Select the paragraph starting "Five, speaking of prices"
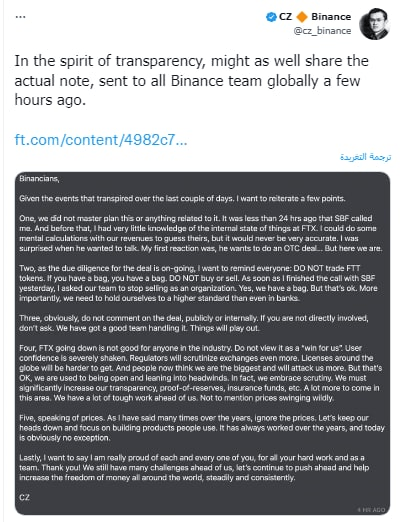 (202, 428)
